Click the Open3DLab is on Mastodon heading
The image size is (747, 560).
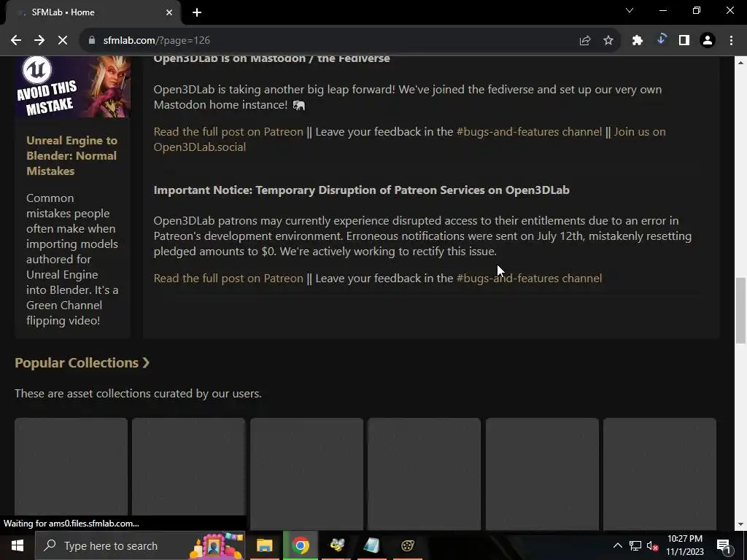coord(271,58)
